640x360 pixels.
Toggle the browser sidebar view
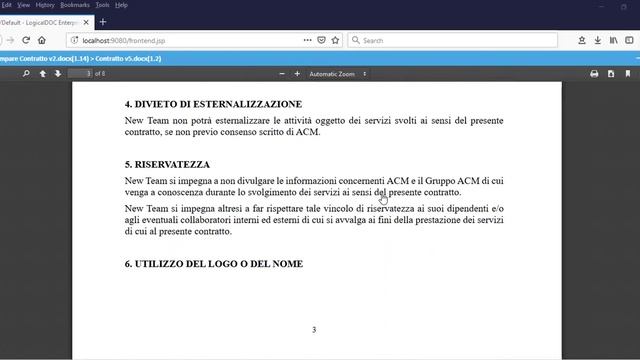coord(629,40)
